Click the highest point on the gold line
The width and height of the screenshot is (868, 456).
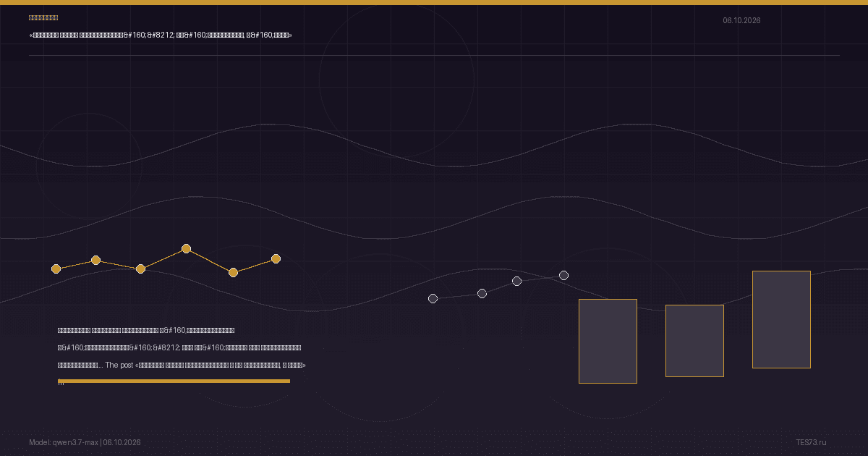click(186, 248)
